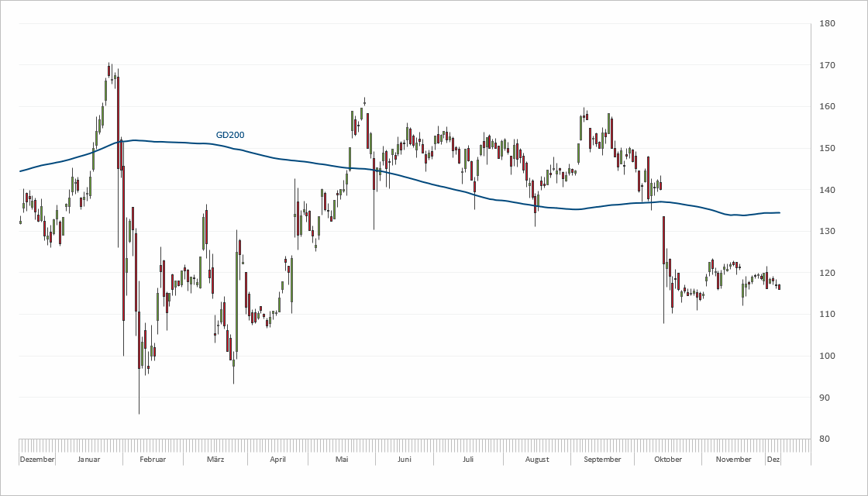This screenshot has height=496, width=868.
Task: Select Oktober on the time axis
Action: pyautogui.click(x=668, y=459)
